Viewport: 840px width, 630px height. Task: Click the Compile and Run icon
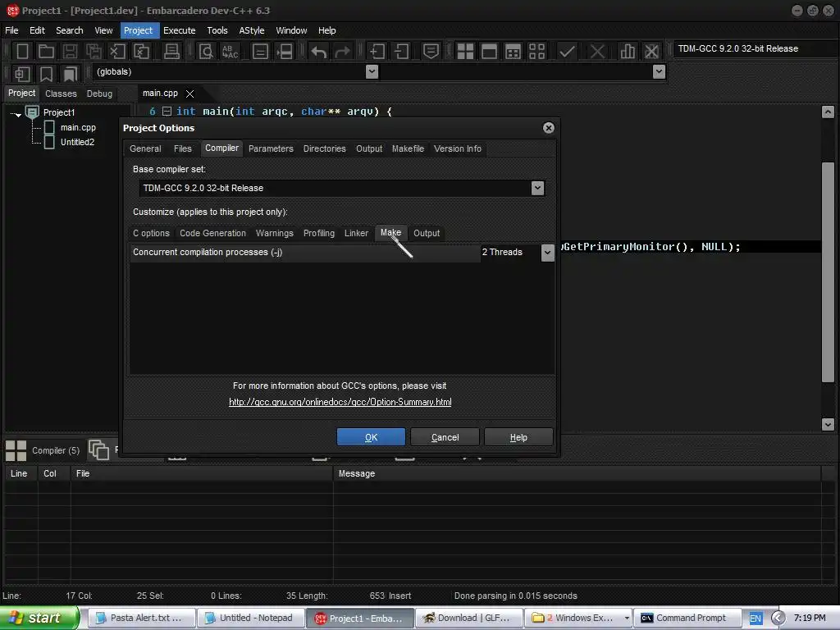pos(513,52)
